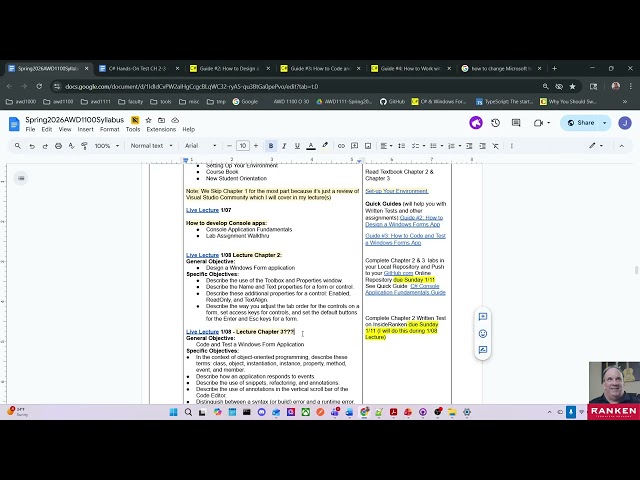Add a comment from toolbar
This screenshot has width=640, height=480.
(354, 146)
